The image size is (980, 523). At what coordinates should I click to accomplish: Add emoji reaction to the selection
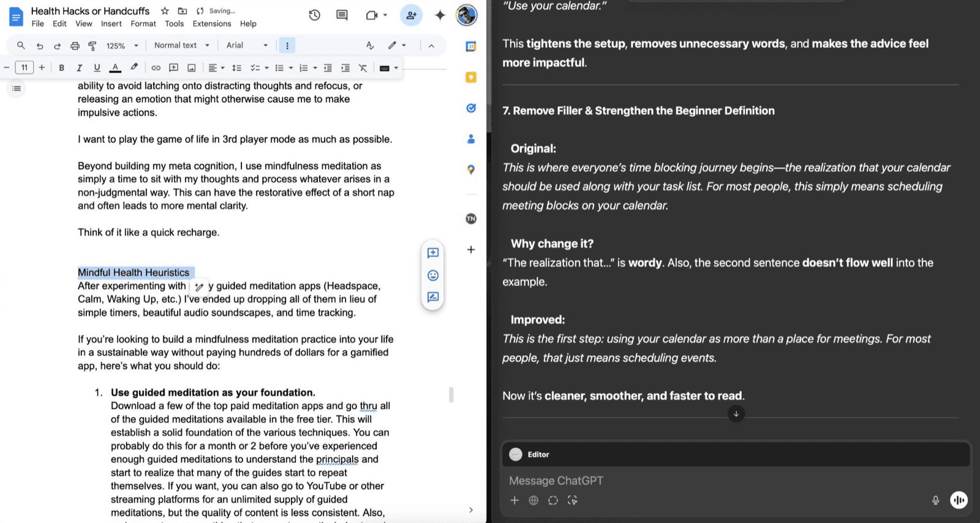coord(433,275)
